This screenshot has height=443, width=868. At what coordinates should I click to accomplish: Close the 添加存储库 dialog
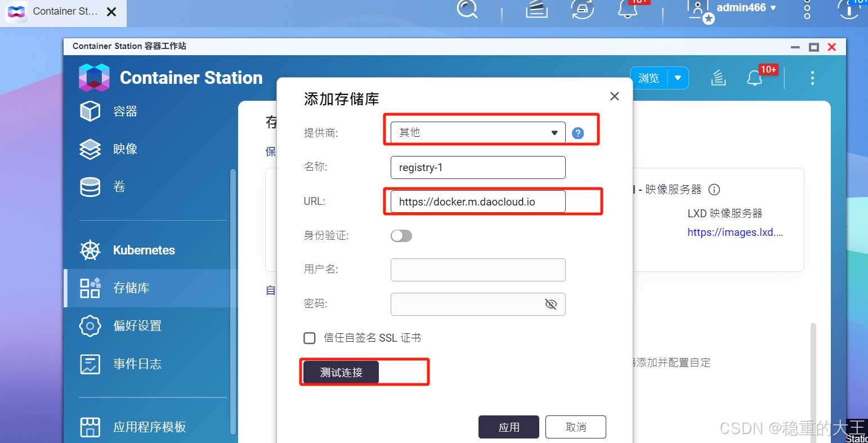point(615,96)
